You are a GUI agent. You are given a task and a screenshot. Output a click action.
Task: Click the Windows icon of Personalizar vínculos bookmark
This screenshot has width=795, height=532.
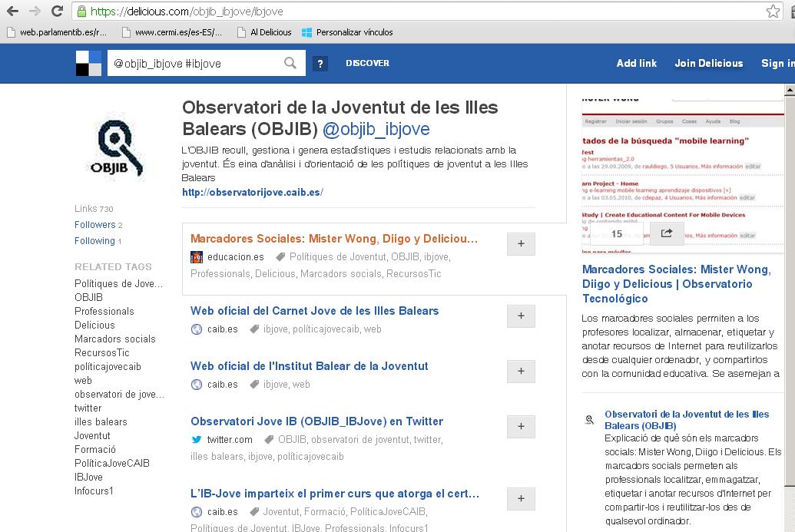point(306,32)
